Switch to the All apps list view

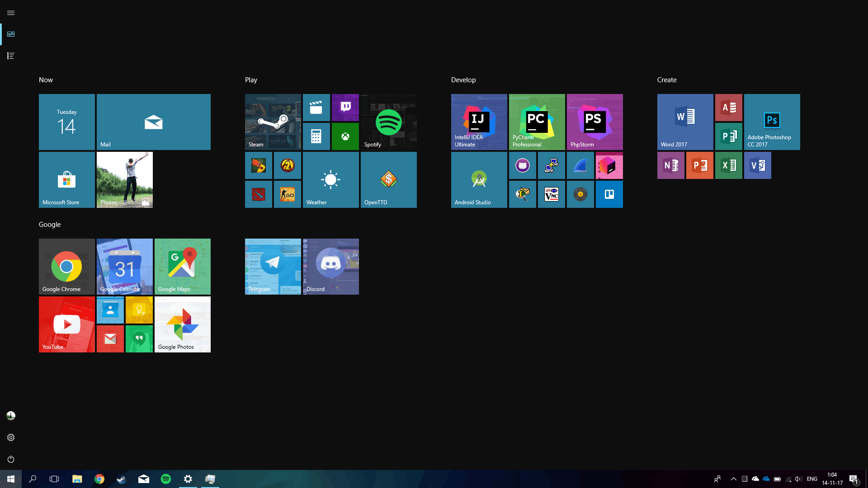click(11, 56)
